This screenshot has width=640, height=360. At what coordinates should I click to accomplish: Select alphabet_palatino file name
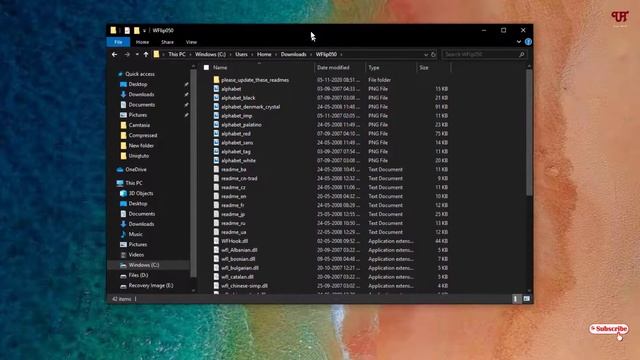click(x=241, y=125)
